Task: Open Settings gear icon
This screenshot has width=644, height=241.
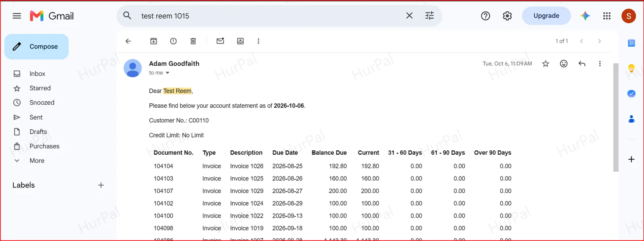Action: tap(507, 16)
